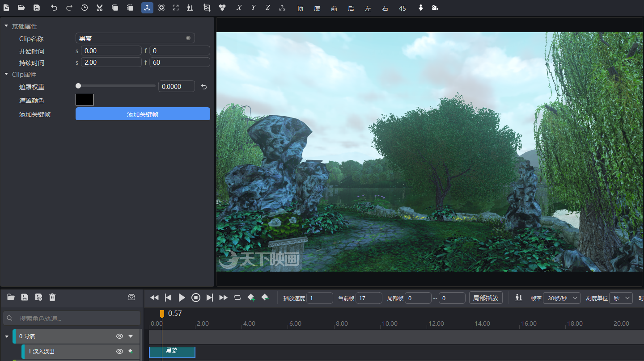The height and width of the screenshot is (361, 644).
Task: Click the save-as icon in track panel
Action: click(x=38, y=297)
